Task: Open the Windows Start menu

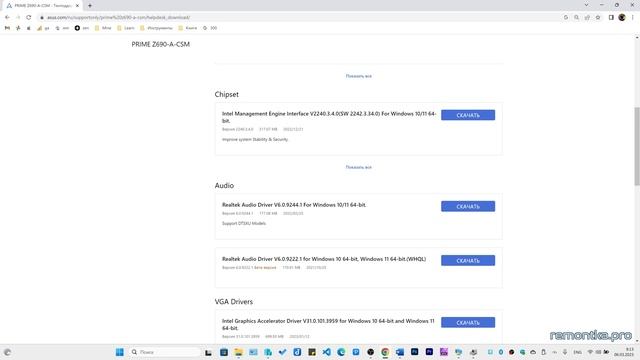Action: coord(120,352)
